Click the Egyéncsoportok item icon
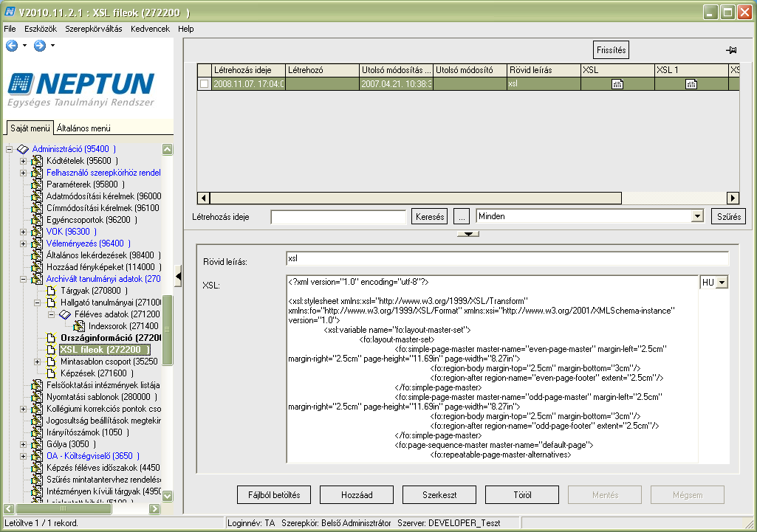This screenshot has height=532, width=757. (x=37, y=219)
